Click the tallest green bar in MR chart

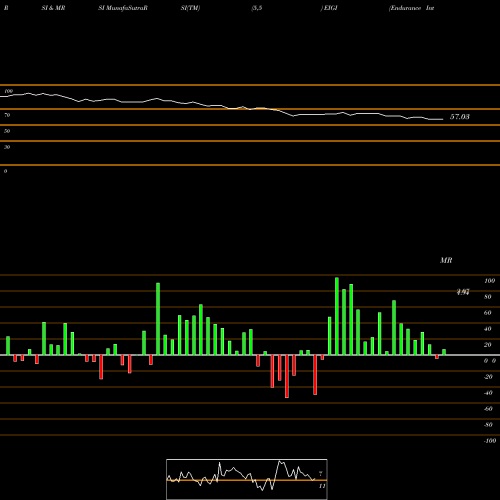(x=337, y=316)
